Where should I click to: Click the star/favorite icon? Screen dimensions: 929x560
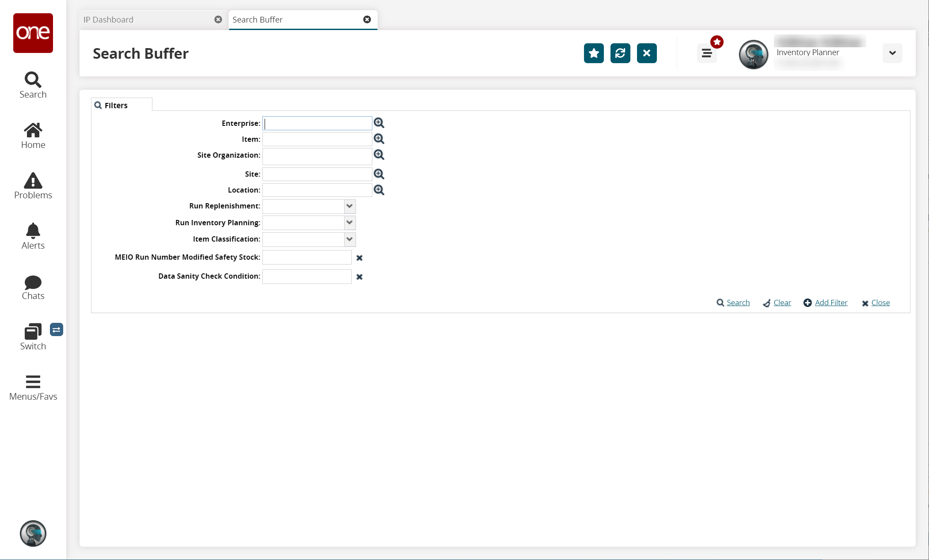click(593, 53)
